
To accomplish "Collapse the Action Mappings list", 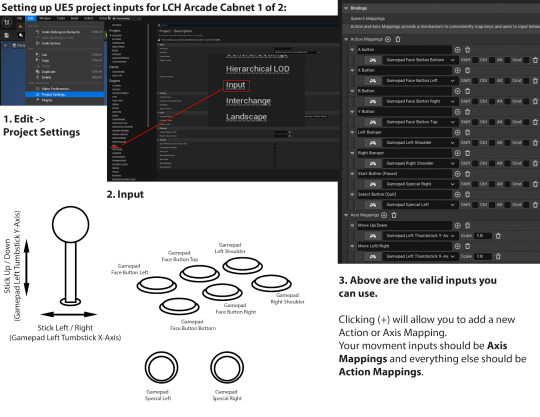I will tap(346, 39).
